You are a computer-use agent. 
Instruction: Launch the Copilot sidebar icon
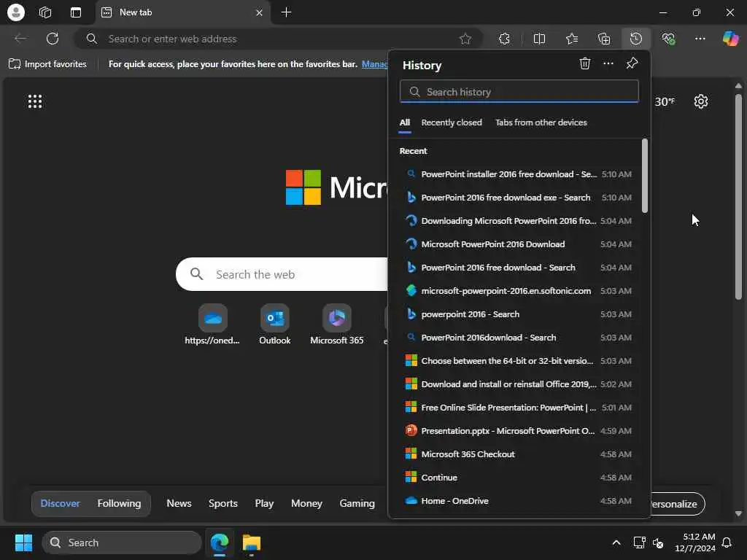tap(730, 39)
